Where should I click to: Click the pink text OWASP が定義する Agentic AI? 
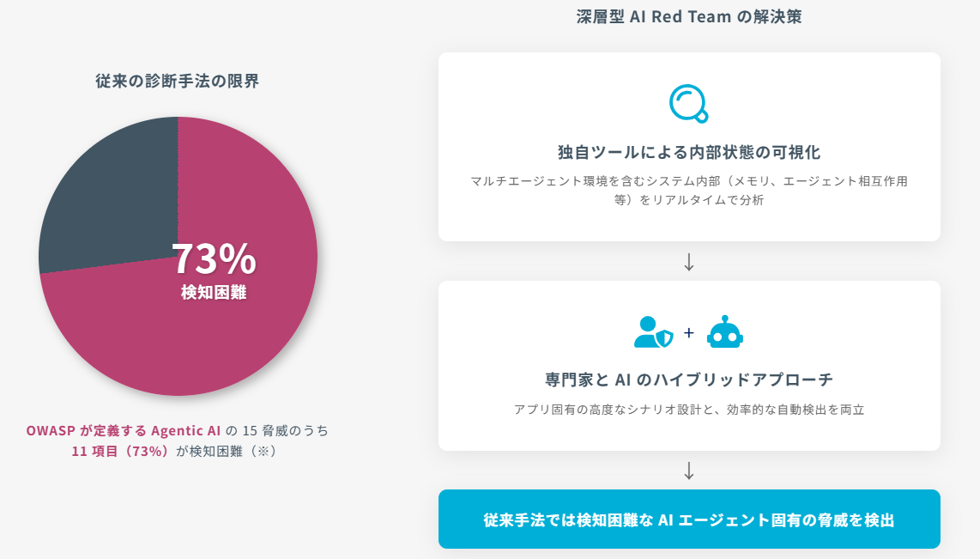[124, 430]
